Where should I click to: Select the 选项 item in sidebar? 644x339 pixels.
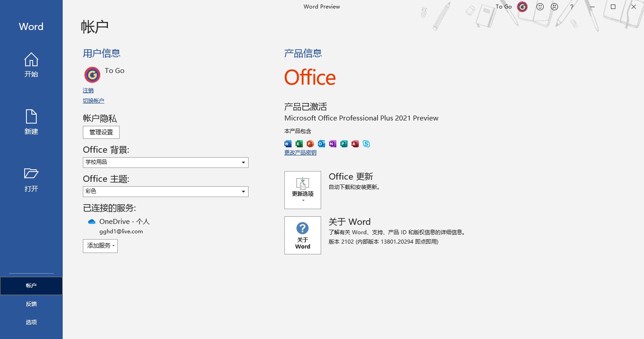(31, 322)
